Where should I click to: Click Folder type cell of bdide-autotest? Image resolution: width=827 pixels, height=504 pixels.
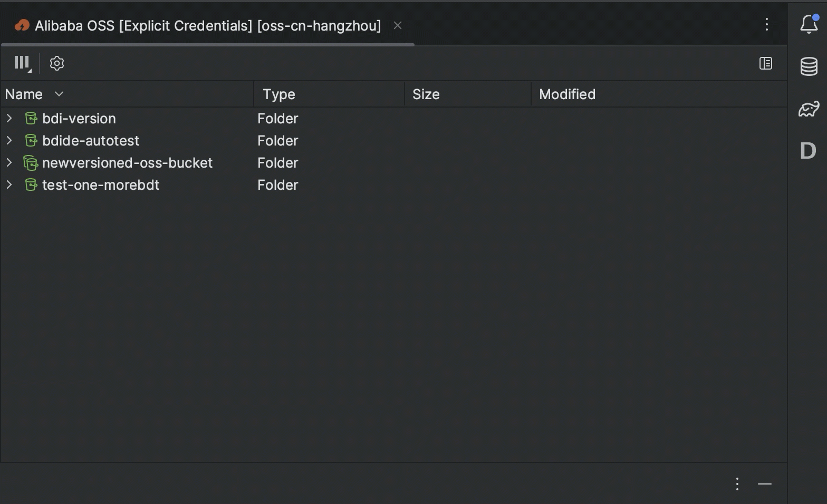(278, 141)
